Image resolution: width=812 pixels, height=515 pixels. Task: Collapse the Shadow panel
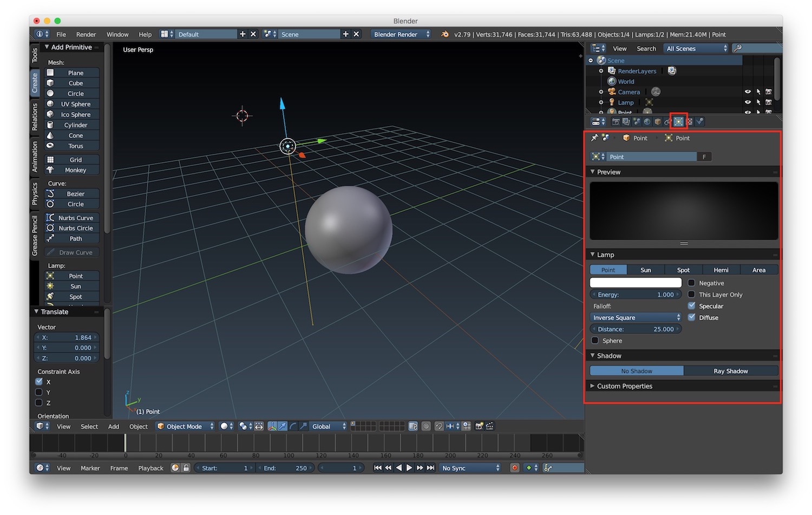point(593,356)
